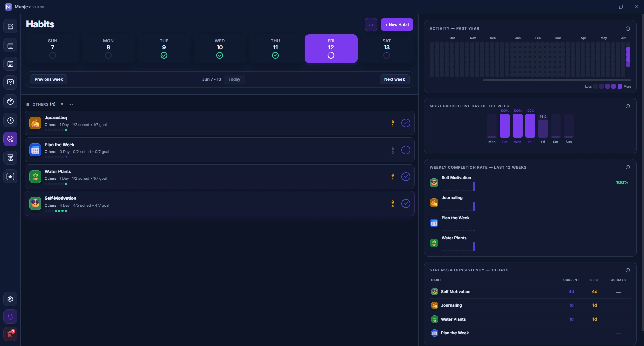Open the Tasks checkbox icon in sidebar
The height and width of the screenshot is (346, 644).
point(10,26)
